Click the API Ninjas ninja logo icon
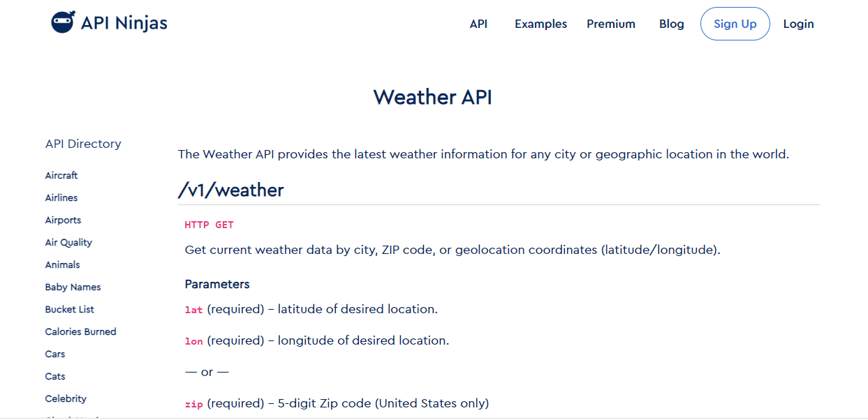The width and height of the screenshot is (868, 420). 62,22
